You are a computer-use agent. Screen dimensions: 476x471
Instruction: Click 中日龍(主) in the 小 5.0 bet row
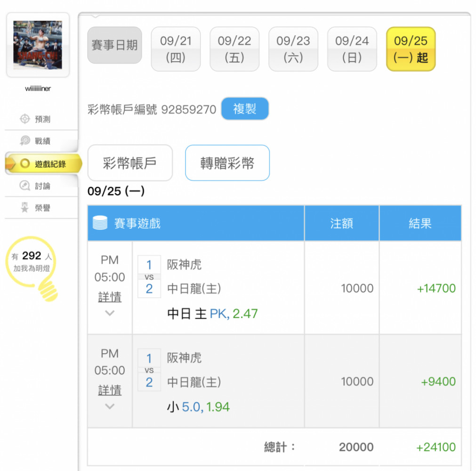coord(194,382)
